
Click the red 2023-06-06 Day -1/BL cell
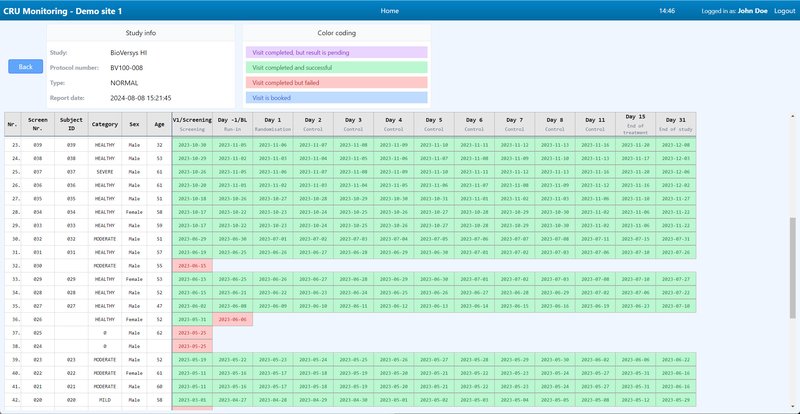pyautogui.click(x=231, y=318)
